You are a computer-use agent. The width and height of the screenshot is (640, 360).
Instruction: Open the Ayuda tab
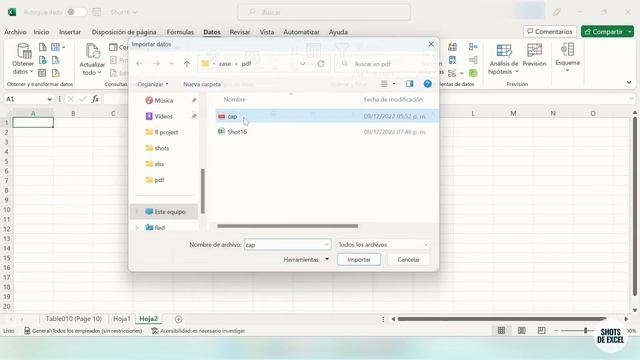coord(338,32)
